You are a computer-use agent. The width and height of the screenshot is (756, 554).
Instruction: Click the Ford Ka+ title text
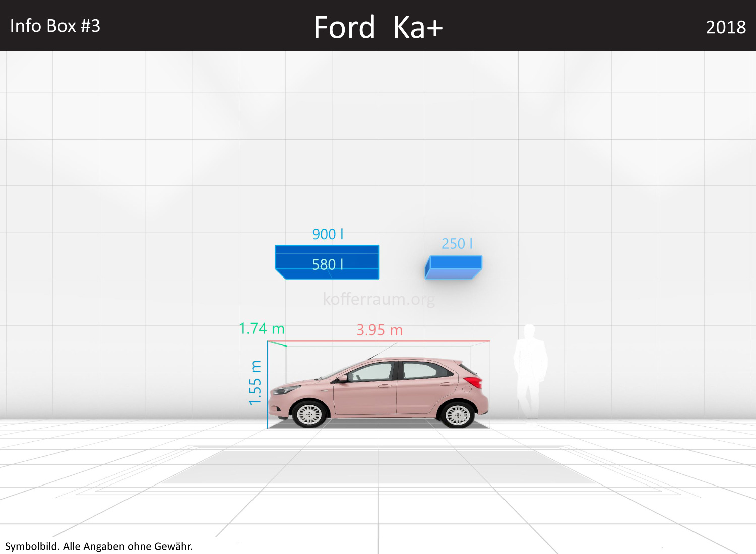click(x=378, y=27)
